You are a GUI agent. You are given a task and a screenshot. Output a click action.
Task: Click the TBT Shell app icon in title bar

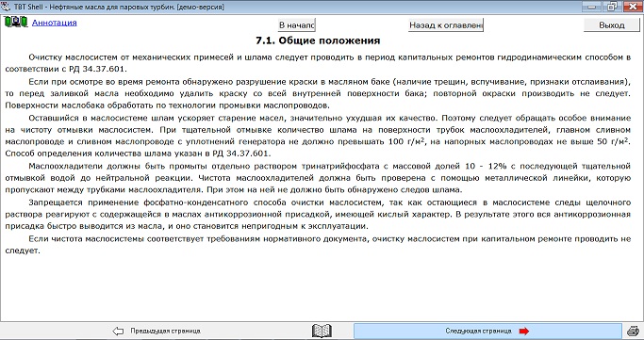(6, 7)
